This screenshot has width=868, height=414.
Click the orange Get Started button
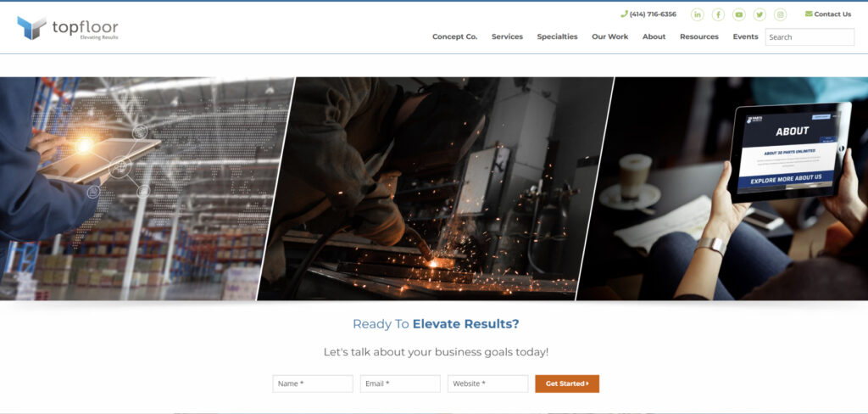(x=567, y=383)
